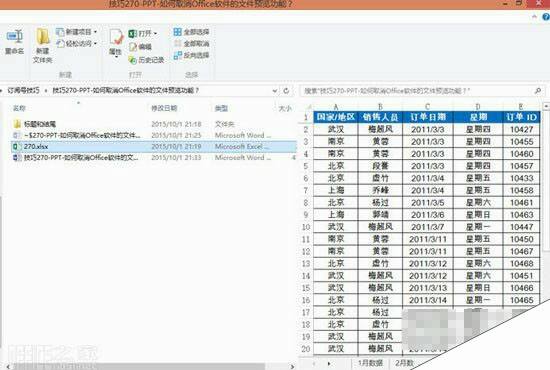
Task: Click the 2011/3/7 date cell
Action: 428,227
